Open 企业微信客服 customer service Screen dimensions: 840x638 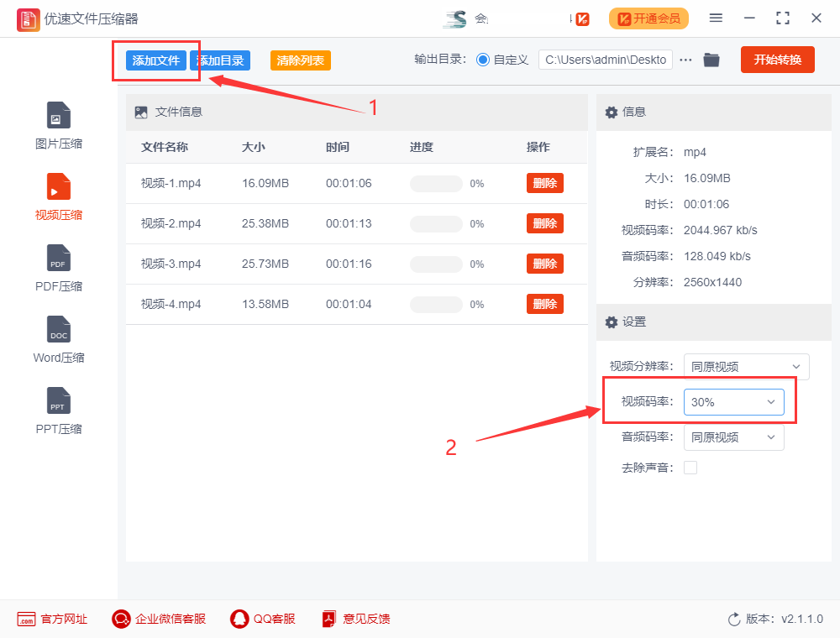tap(158, 619)
